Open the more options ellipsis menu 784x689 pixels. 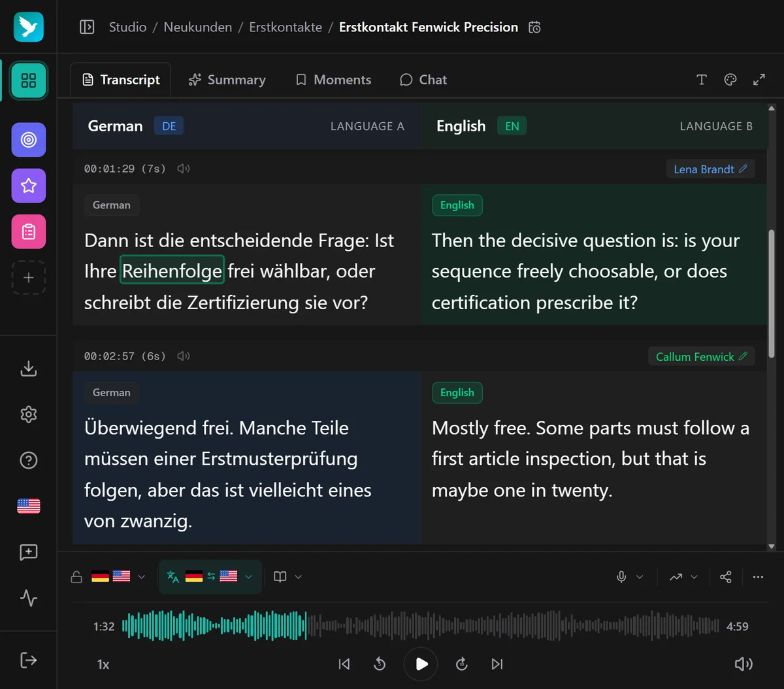(x=758, y=577)
